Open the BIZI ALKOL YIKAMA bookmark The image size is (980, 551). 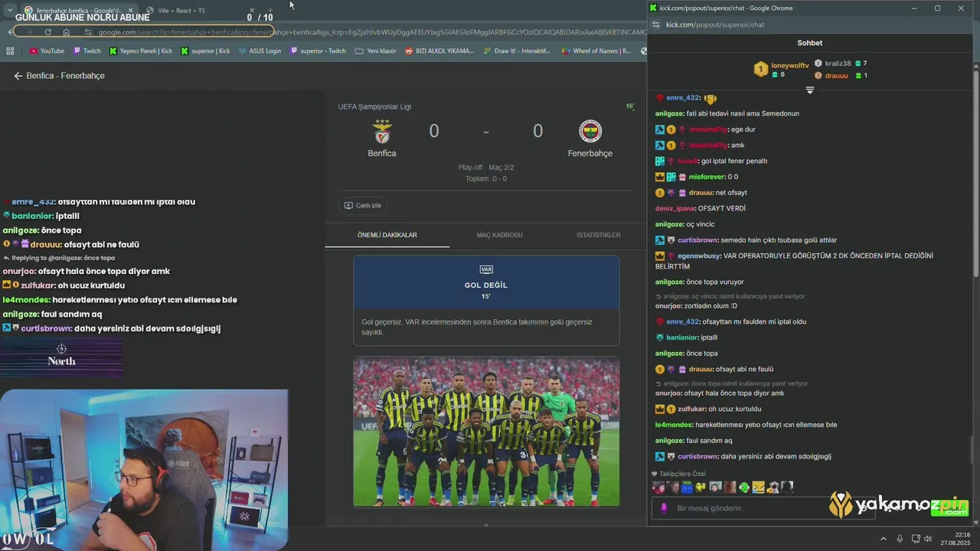pyautogui.click(x=439, y=51)
